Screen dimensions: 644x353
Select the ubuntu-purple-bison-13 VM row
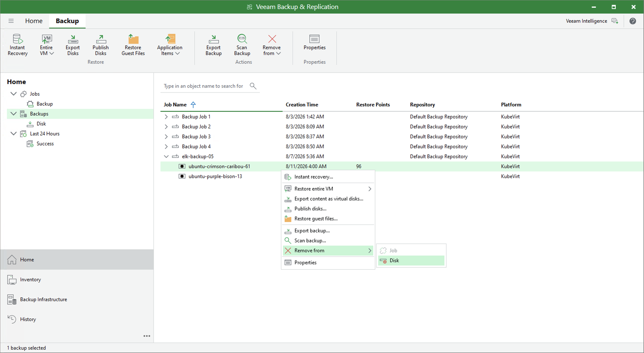[x=215, y=176]
